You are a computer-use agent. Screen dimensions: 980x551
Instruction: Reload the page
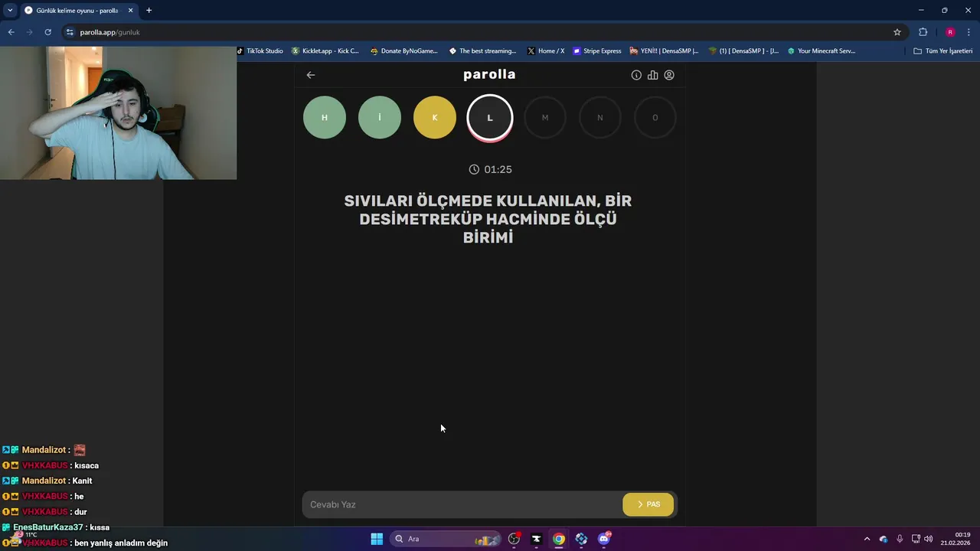click(47, 32)
